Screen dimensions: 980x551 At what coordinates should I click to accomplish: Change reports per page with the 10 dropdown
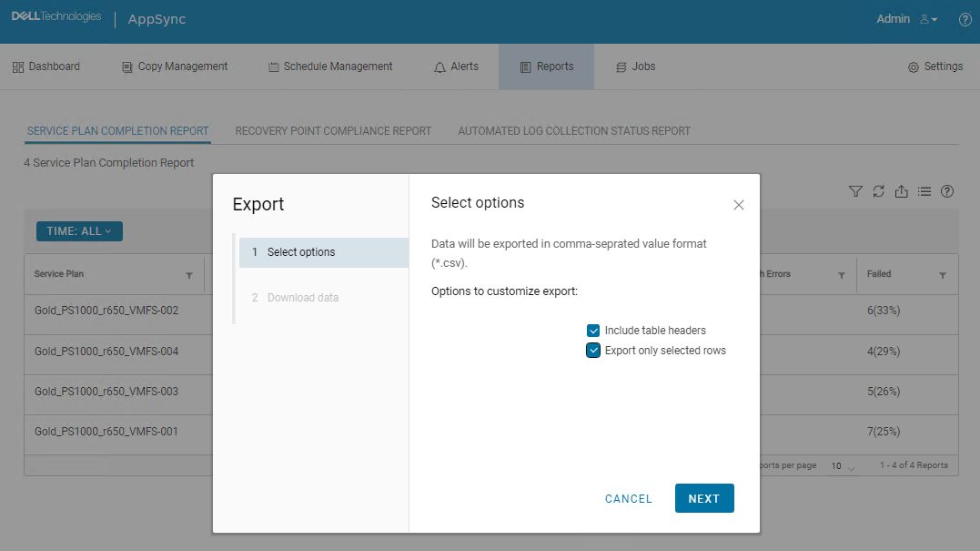[842, 465]
